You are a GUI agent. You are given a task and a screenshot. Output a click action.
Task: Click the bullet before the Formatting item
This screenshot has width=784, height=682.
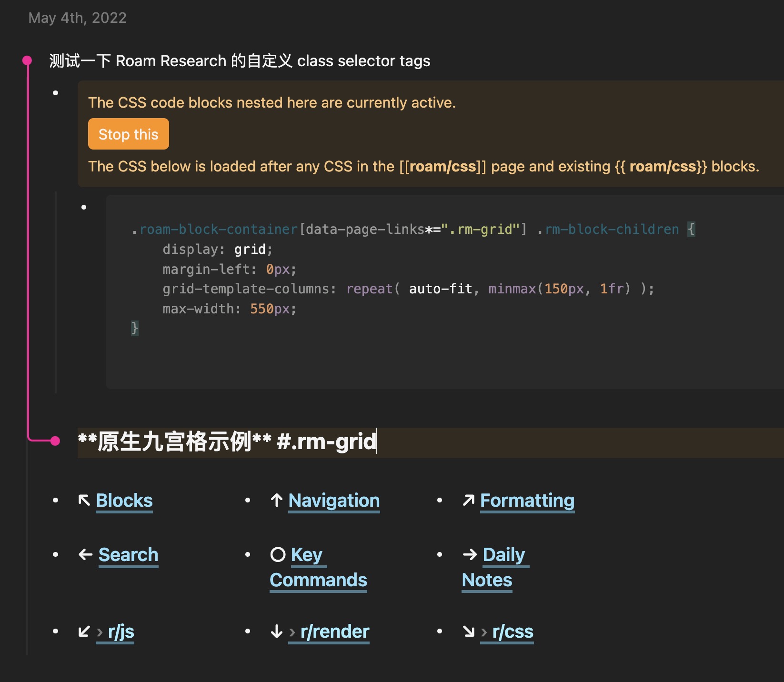click(440, 500)
